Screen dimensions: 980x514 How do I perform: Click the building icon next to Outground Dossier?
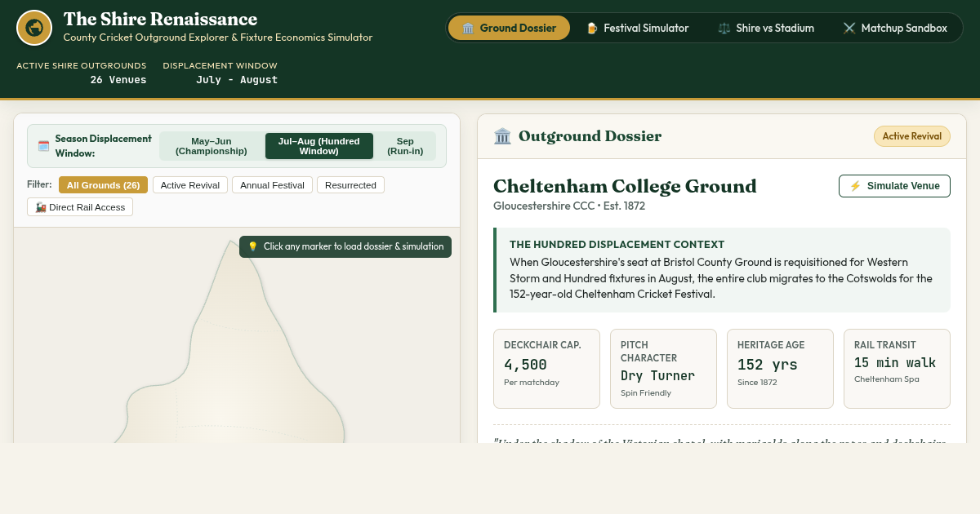pos(502,136)
